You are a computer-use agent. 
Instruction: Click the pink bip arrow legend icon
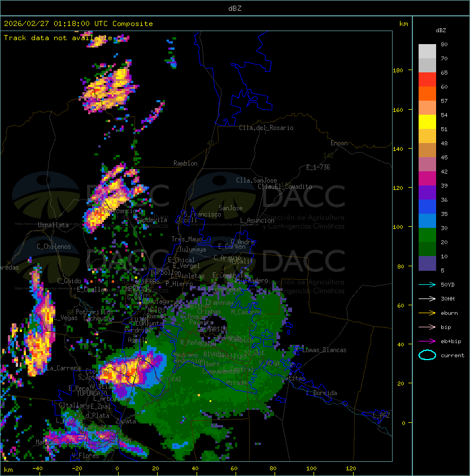coord(427,327)
